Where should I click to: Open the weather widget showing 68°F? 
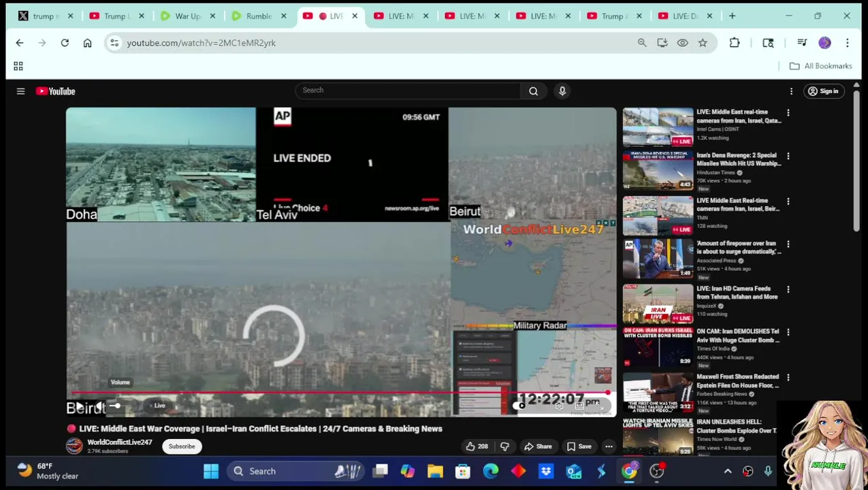click(48, 471)
